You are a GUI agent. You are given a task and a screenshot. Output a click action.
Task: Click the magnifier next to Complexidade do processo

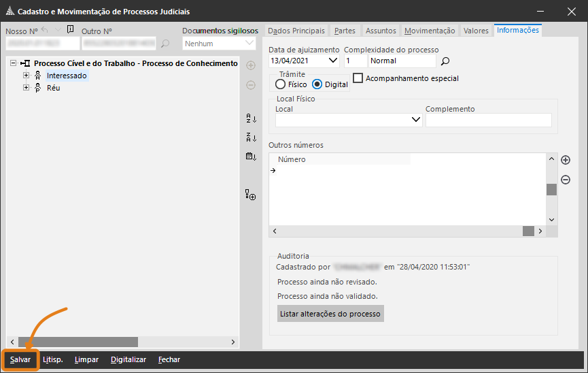[446, 61]
